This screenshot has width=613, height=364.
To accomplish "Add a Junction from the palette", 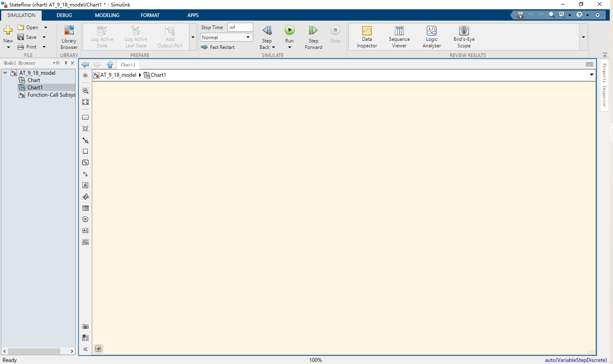I will tap(85, 129).
